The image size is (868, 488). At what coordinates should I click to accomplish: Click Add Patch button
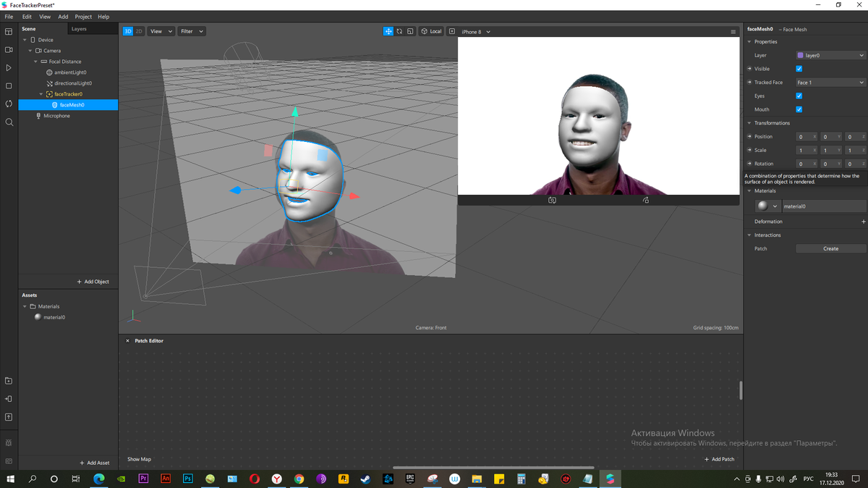pyautogui.click(x=719, y=459)
